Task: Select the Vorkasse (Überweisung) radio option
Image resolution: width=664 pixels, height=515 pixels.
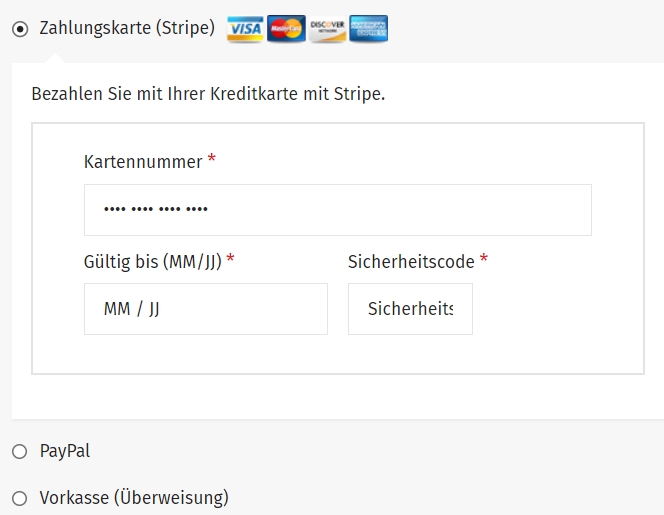Action: tap(19, 498)
